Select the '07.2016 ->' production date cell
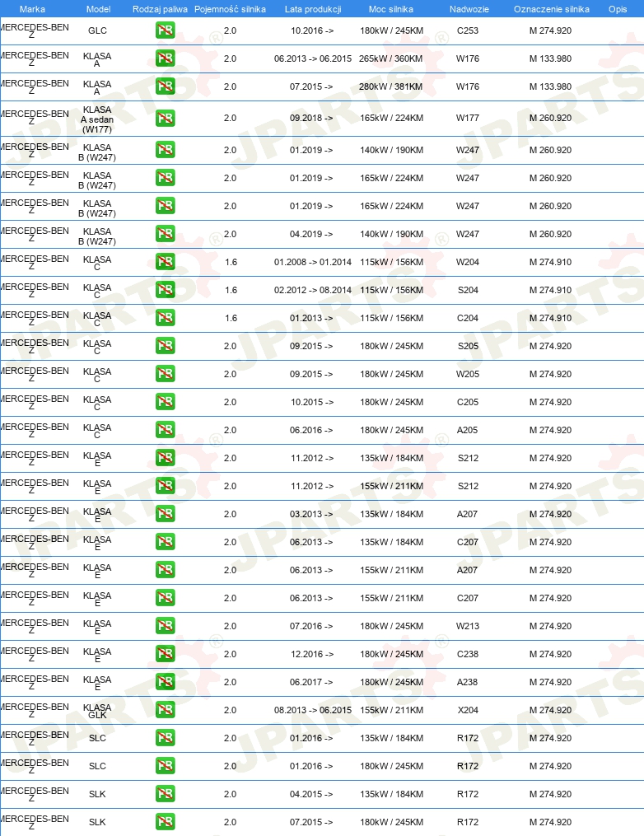The width and height of the screenshot is (644, 836). click(311, 626)
